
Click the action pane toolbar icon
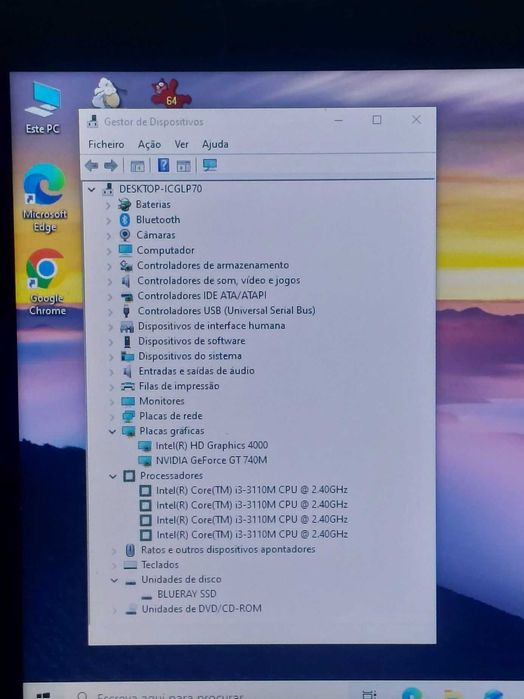point(183,166)
